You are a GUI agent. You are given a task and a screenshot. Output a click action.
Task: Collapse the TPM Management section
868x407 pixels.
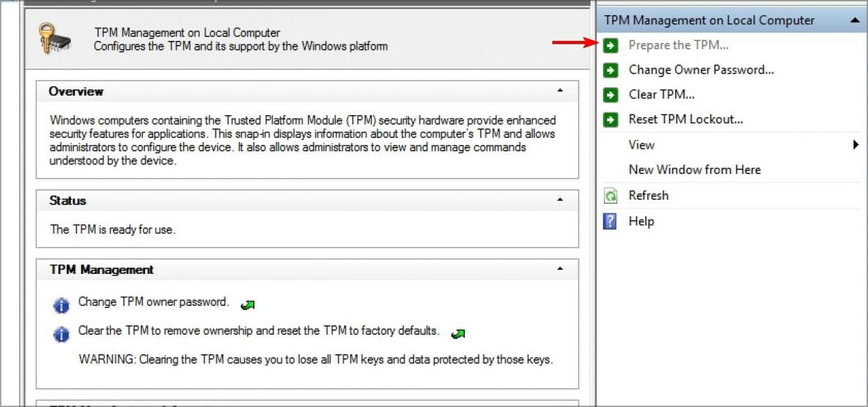[560, 269]
